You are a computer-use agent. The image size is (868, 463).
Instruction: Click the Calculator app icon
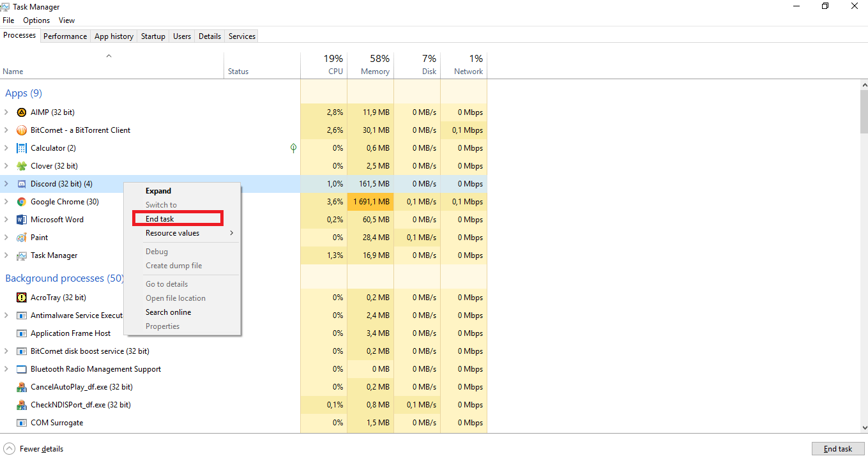[x=21, y=148]
